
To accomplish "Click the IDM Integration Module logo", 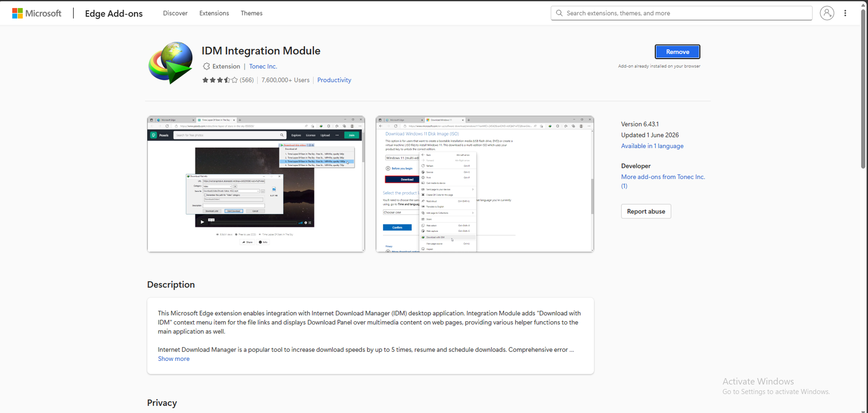I will pyautogui.click(x=170, y=62).
